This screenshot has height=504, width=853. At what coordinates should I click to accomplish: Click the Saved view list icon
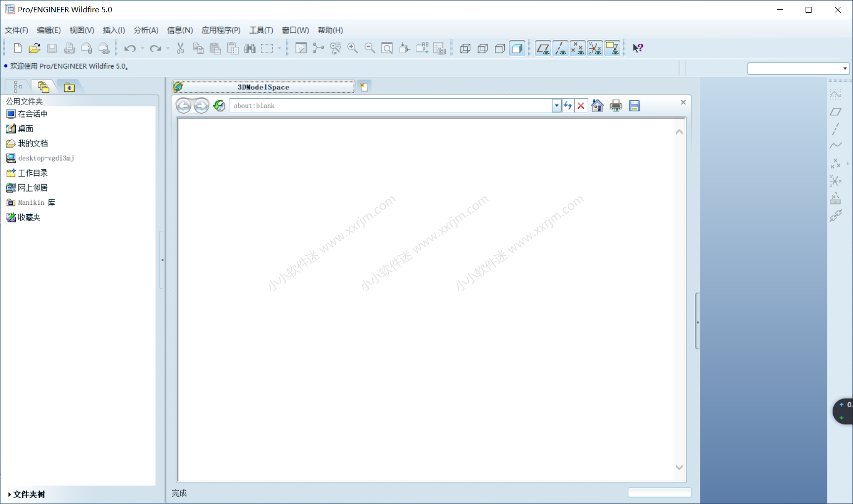tap(422, 48)
